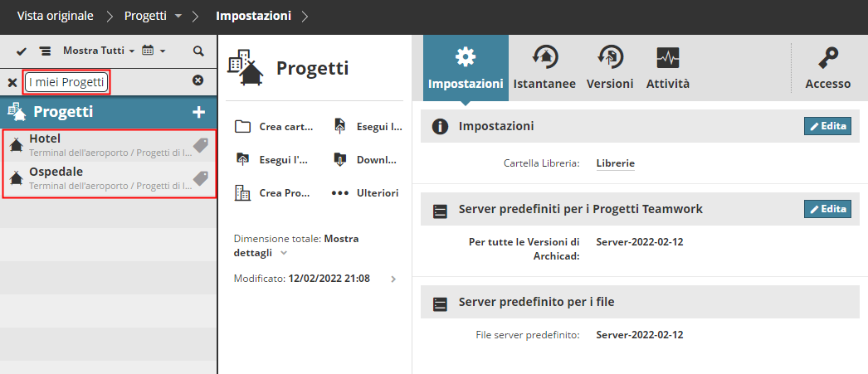
Task: Click the Crea cartella folder icon
Action: coord(242,127)
